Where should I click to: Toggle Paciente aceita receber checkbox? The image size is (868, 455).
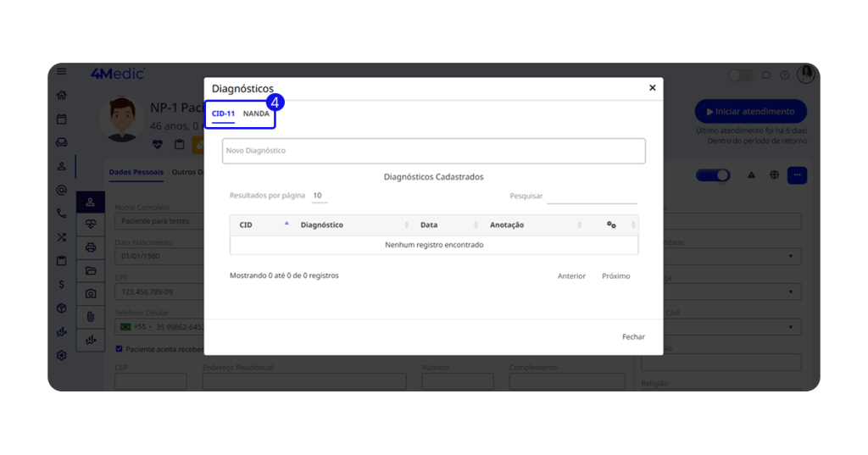coord(119,348)
